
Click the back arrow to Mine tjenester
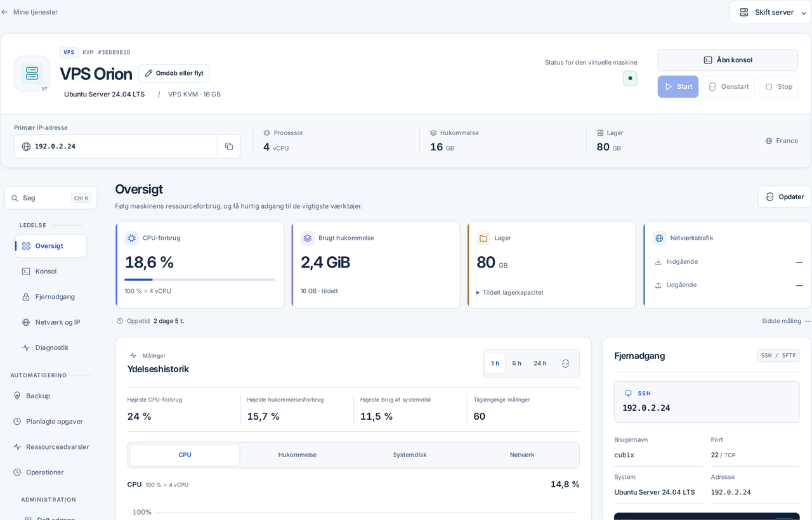pos(4,12)
